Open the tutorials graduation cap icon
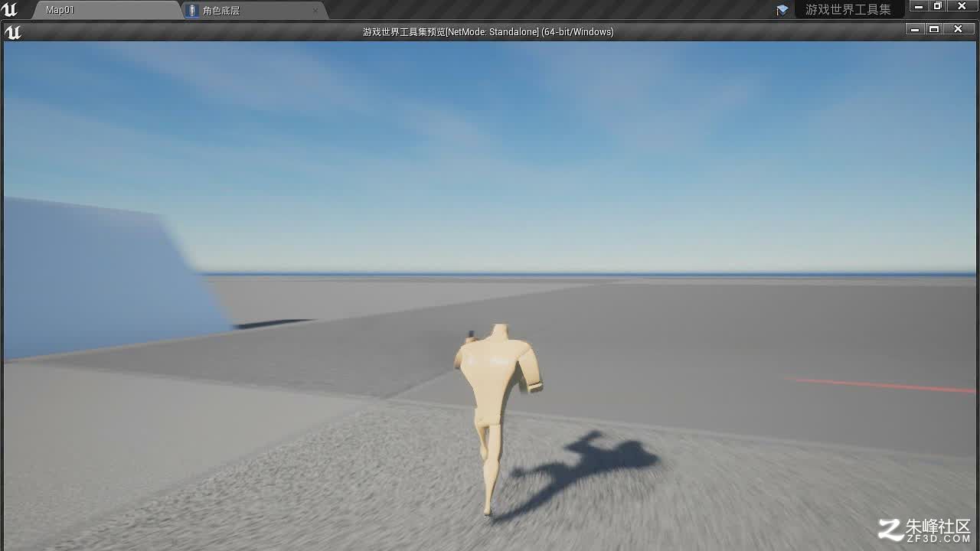980x551 pixels. point(782,10)
